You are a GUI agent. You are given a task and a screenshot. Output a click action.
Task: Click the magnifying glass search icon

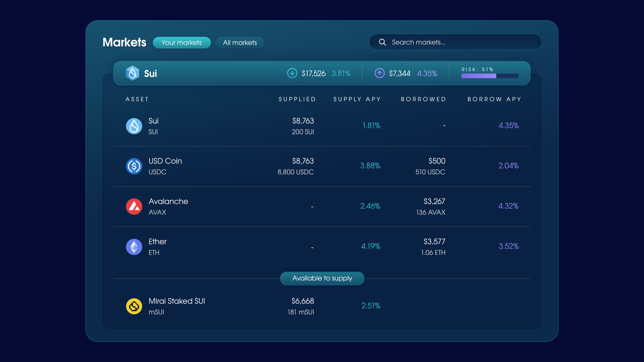[x=383, y=42]
